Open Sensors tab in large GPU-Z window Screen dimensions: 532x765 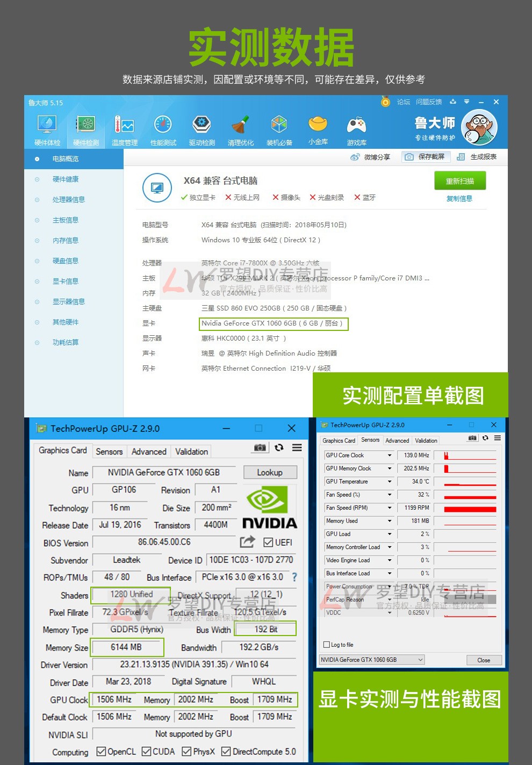pyautogui.click(x=109, y=451)
